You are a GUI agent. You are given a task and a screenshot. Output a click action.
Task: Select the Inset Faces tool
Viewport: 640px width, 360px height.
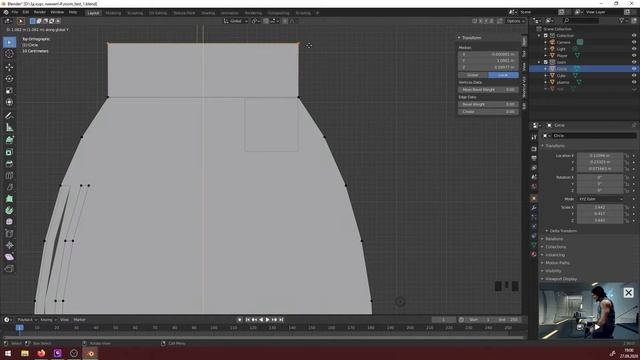[x=9, y=152]
